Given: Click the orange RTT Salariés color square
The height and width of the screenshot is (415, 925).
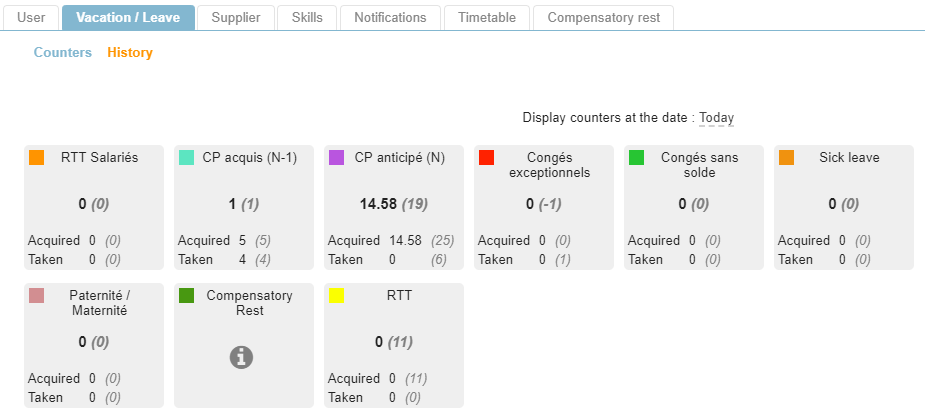Looking at the screenshot, I should 37,158.
